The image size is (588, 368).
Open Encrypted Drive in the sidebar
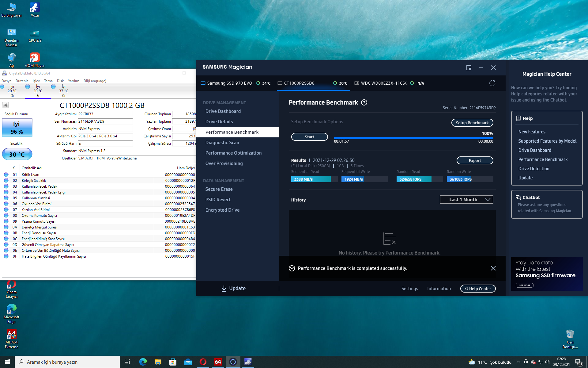point(222,210)
